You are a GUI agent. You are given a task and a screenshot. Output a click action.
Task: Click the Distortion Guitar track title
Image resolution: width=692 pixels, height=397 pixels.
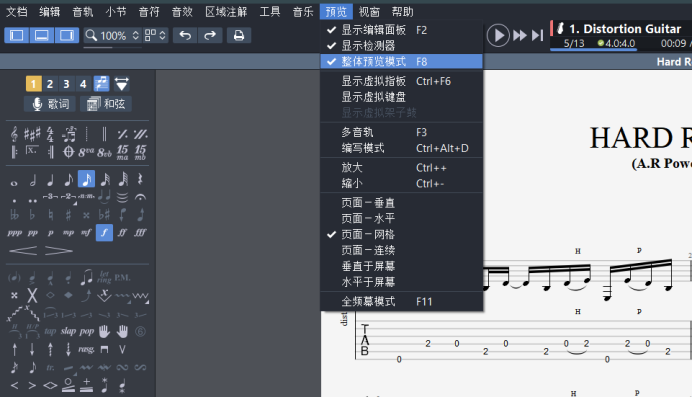625,29
